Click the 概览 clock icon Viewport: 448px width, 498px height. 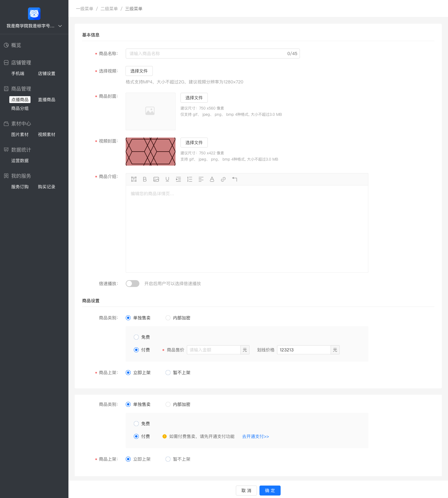point(6,45)
